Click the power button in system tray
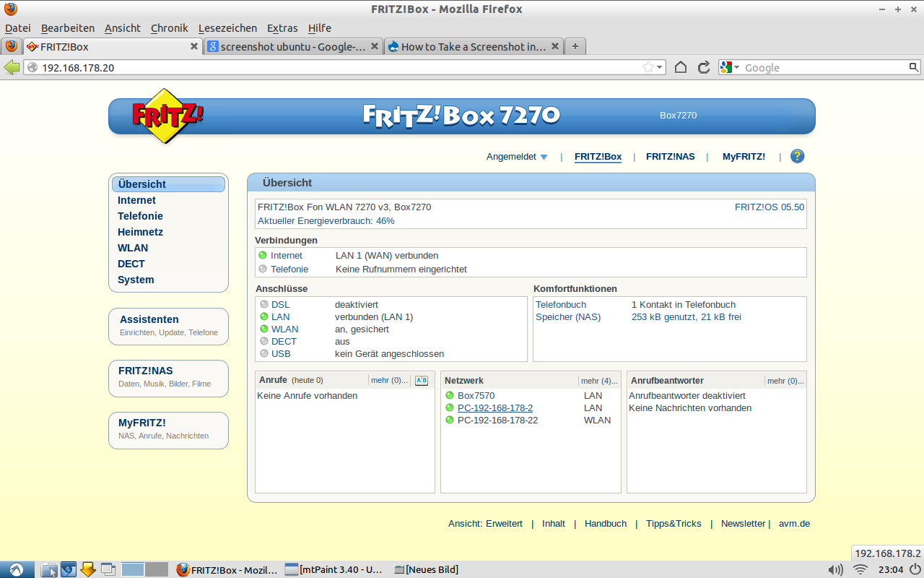The height and width of the screenshot is (578, 924). [x=915, y=569]
